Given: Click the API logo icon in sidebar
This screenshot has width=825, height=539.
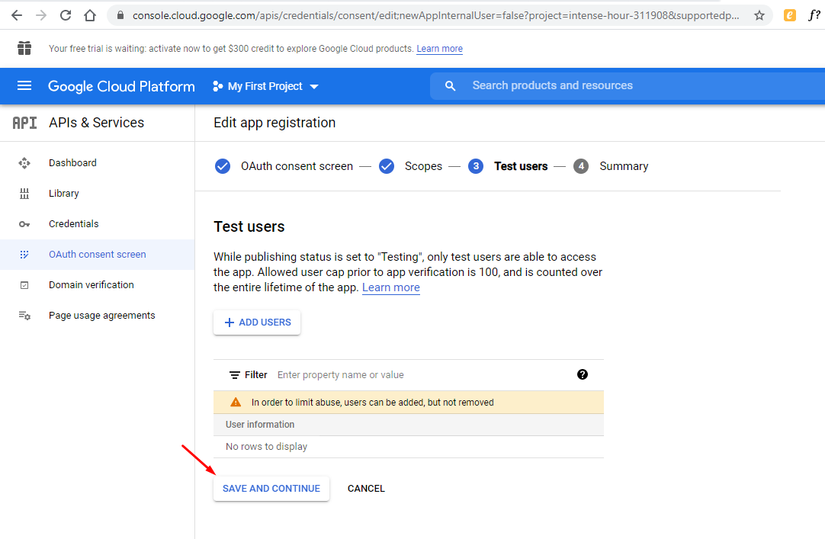Looking at the screenshot, I should coord(24,123).
